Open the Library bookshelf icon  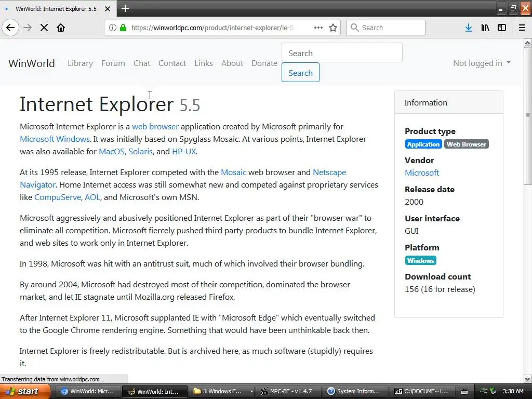click(485, 28)
